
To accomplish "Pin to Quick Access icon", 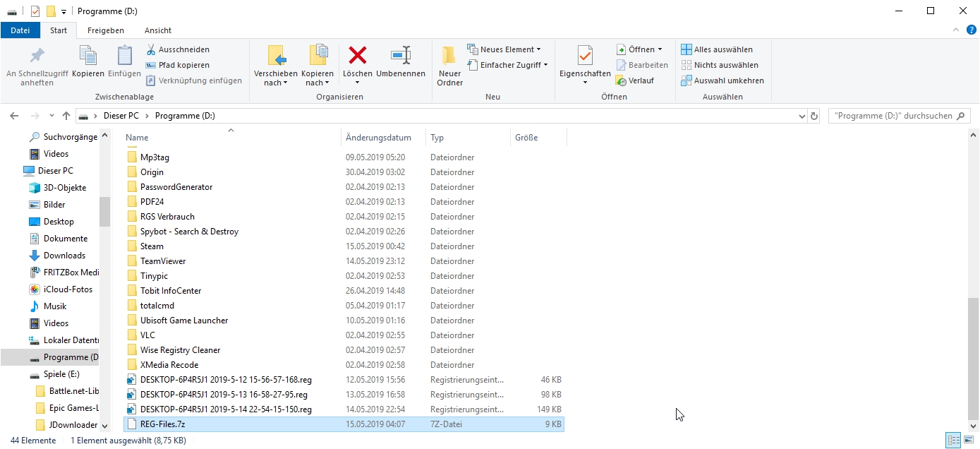I will pyautogui.click(x=37, y=56).
